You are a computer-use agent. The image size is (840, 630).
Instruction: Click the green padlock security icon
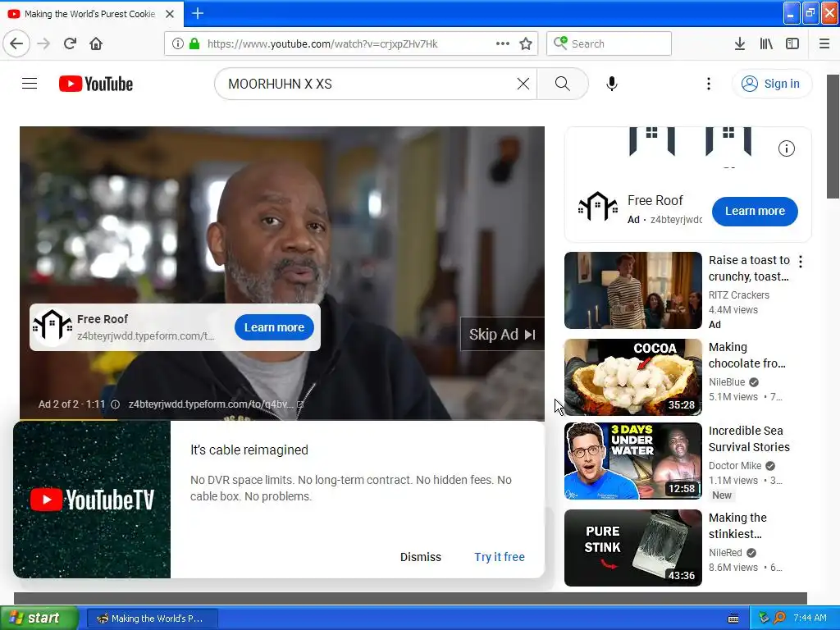(194, 43)
